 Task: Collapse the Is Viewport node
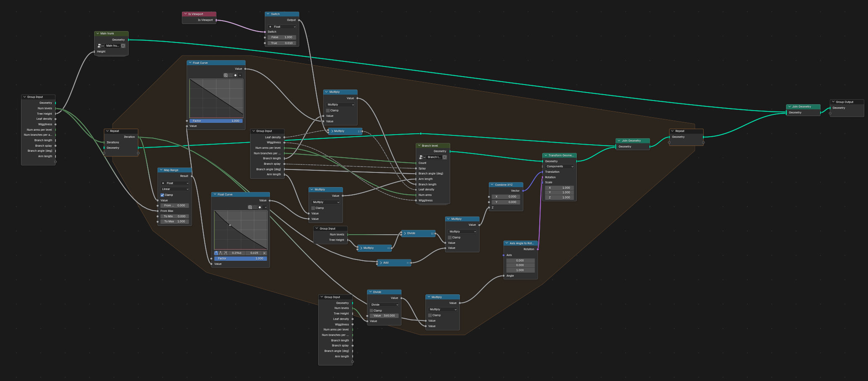185,14
